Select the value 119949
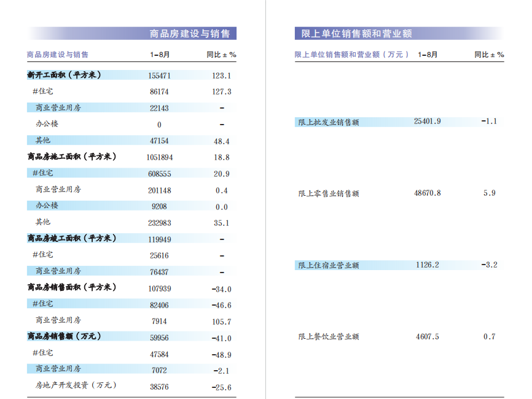This screenshot has height=399, width=532. click(160, 239)
